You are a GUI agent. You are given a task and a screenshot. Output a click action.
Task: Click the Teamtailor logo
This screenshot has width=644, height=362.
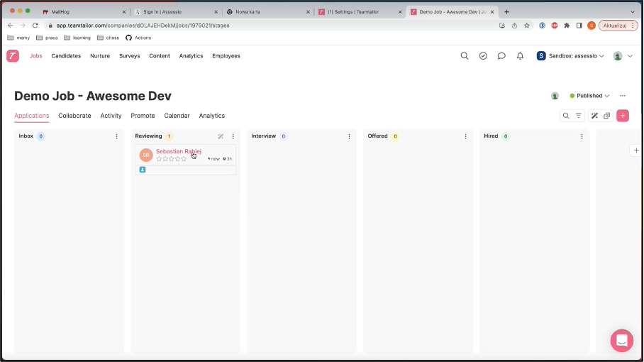coord(13,56)
